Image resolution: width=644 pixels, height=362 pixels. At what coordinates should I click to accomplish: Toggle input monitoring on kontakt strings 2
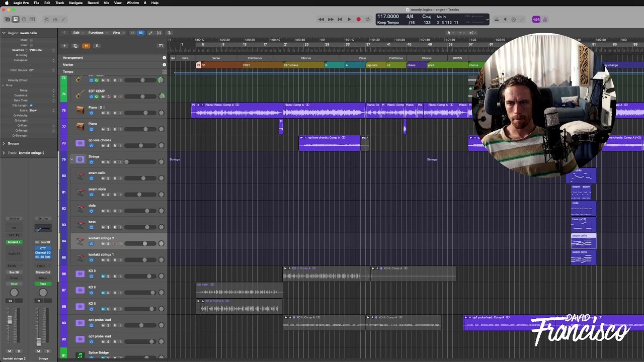click(120, 243)
